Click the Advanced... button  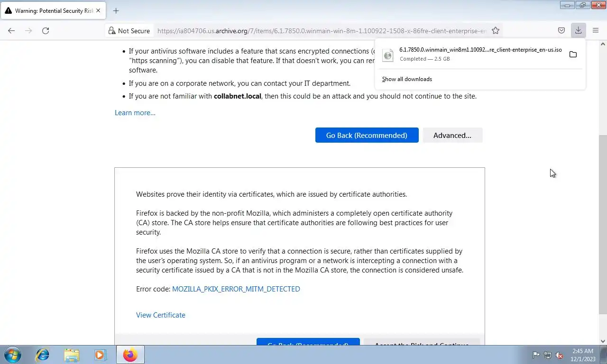click(452, 135)
